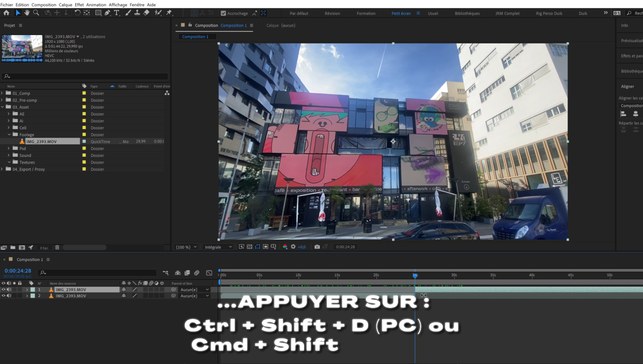The width and height of the screenshot is (643, 364).
Task: Toggle shy switch on layer 1
Action: click(x=124, y=289)
